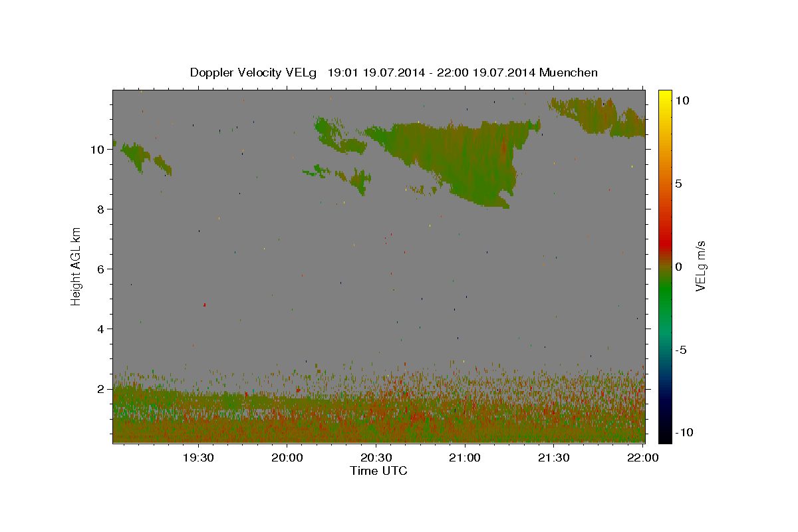
Task: Click the colorbar value 5 label
Action: pos(679,184)
